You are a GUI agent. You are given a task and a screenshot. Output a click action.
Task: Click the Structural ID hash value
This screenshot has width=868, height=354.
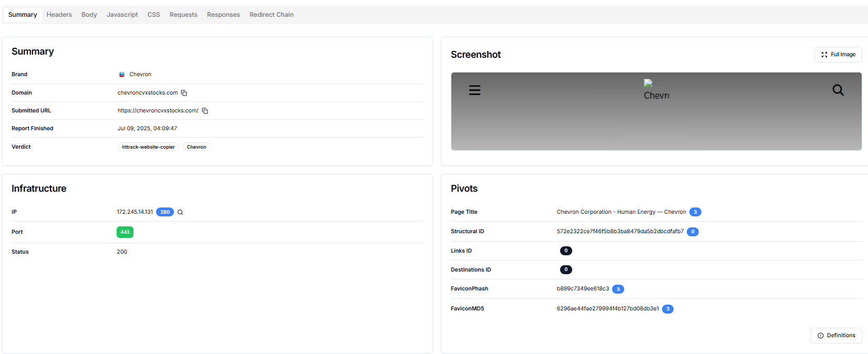(620, 232)
